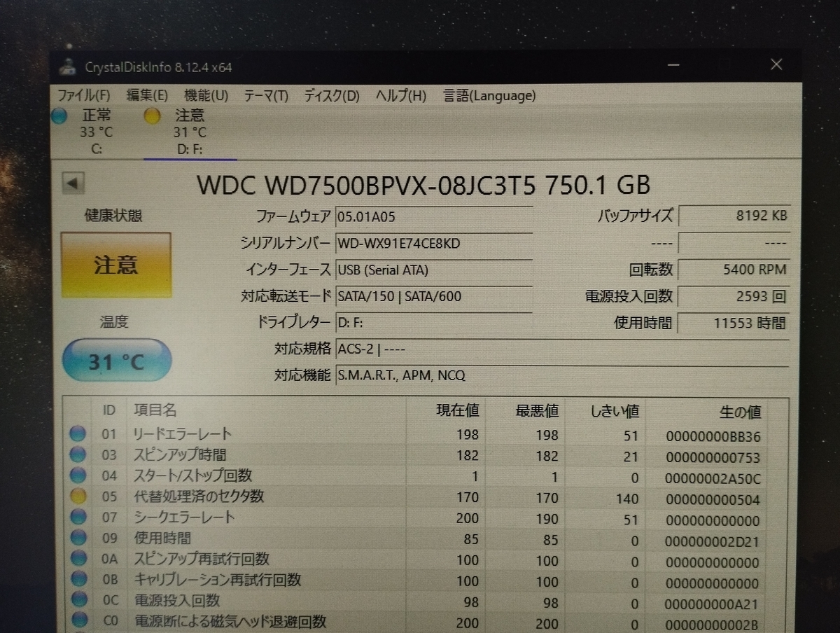The height and width of the screenshot is (633, 840).
Task: Select the 代替処理済のセクタ数 row name
Action: [x=198, y=497]
